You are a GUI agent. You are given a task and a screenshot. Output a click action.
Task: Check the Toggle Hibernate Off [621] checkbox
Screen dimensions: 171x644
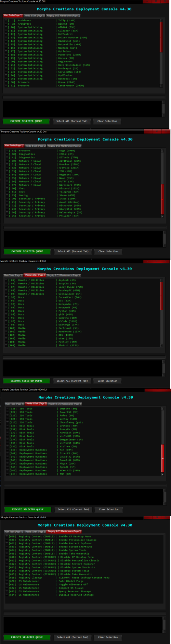click(7, 584)
